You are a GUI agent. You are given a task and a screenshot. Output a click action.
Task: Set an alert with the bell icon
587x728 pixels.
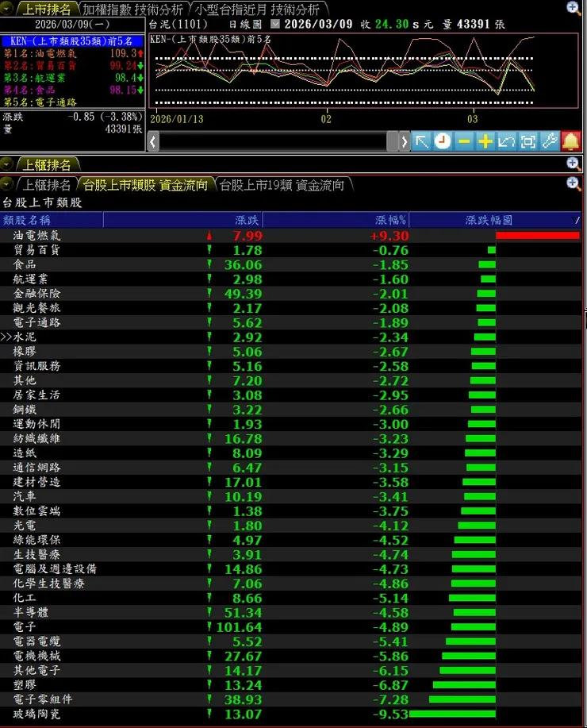[571, 141]
